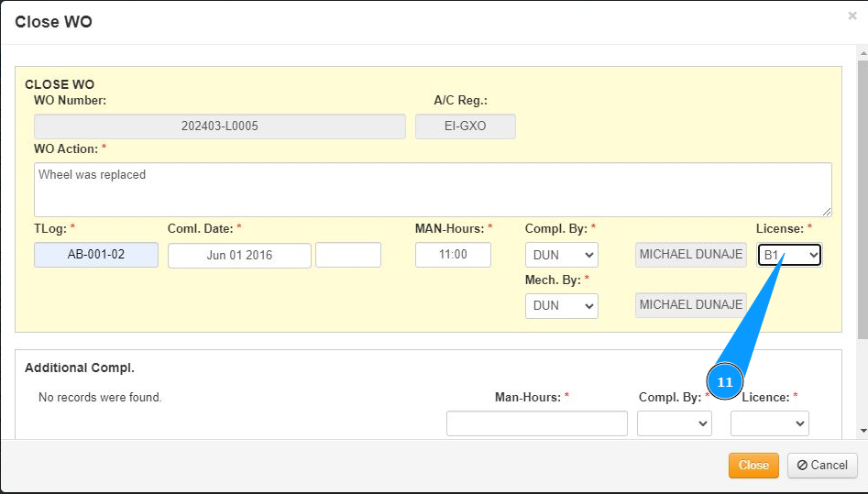This screenshot has height=494, width=868.
Task: Click the empty time field beside date
Action: [348, 255]
